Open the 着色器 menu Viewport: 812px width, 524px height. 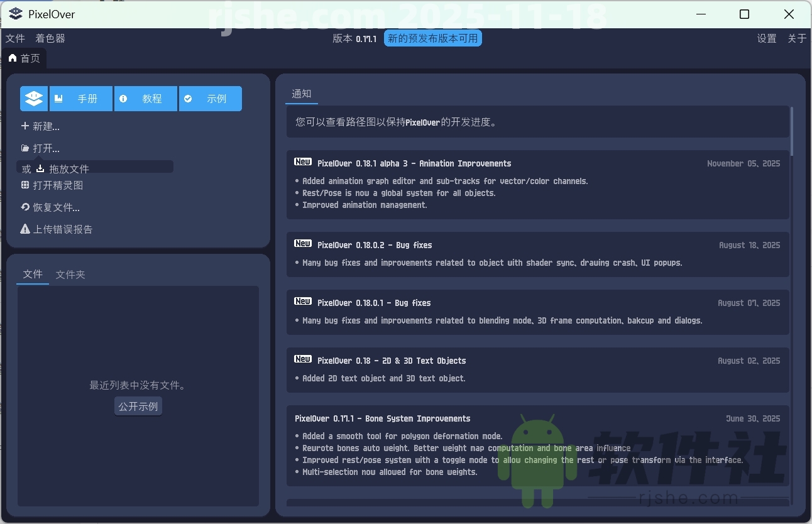pyautogui.click(x=49, y=38)
